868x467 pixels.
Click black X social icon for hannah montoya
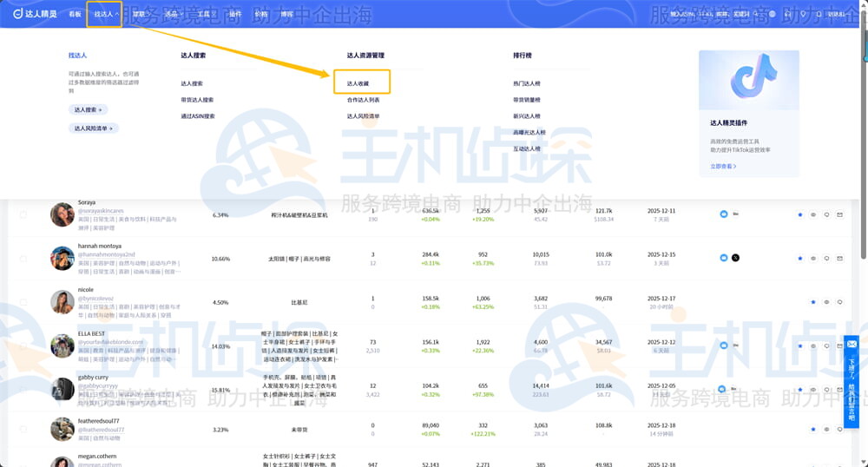tap(735, 258)
